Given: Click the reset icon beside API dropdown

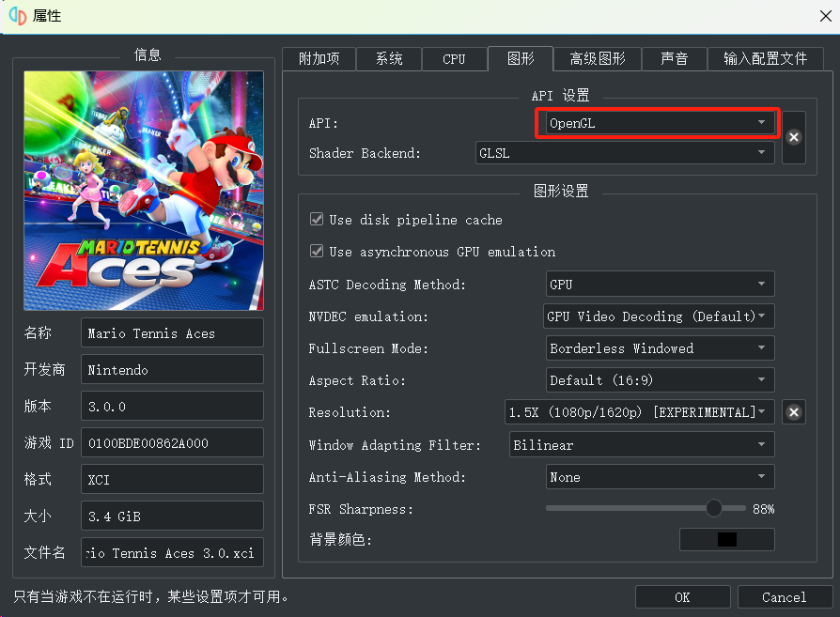Looking at the screenshot, I should tap(794, 137).
